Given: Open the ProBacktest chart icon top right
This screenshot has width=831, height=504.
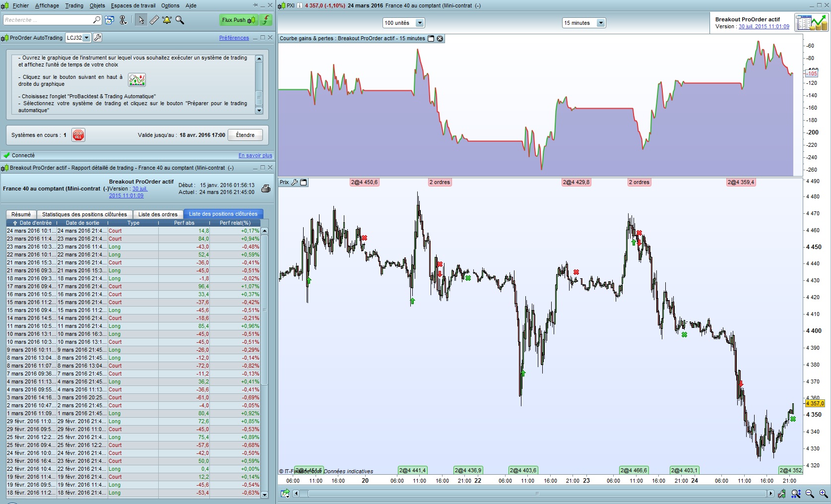Looking at the screenshot, I should click(811, 23).
